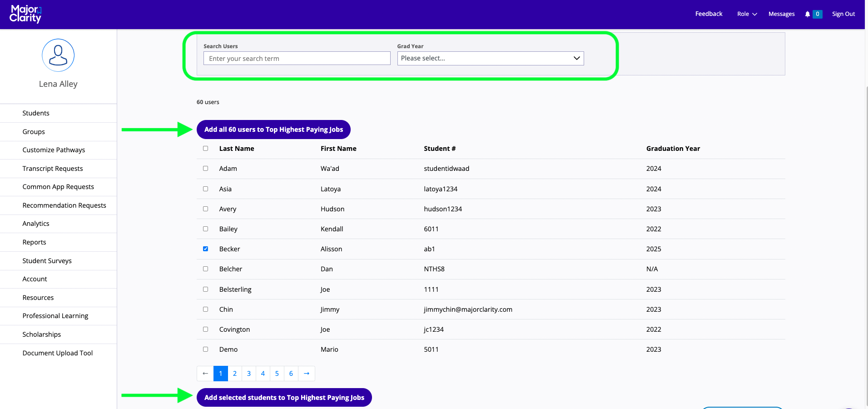Viewport: 868px width, 409px height.
Task: Uncheck the Becker Alisson checkbox
Action: (x=205, y=249)
